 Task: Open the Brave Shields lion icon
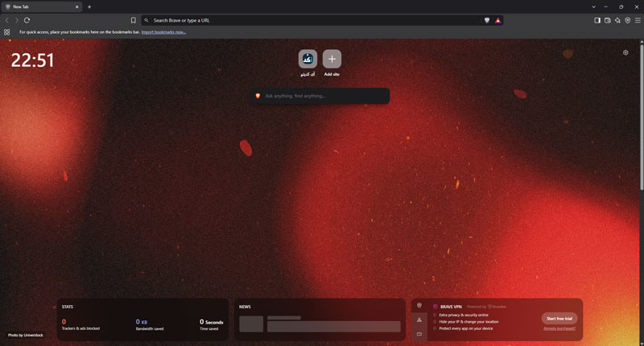tap(487, 20)
